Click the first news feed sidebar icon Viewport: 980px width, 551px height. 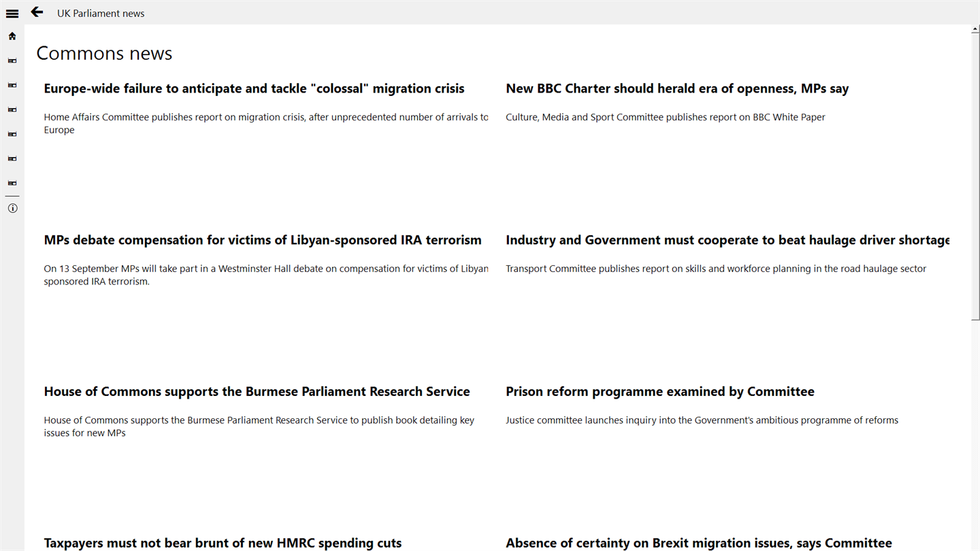tap(12, 61)
